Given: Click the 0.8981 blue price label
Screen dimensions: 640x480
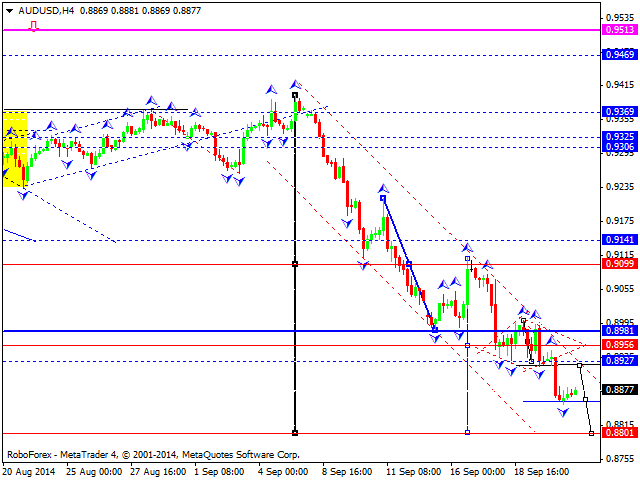Looking at the screenshot, I should (620, 331).
